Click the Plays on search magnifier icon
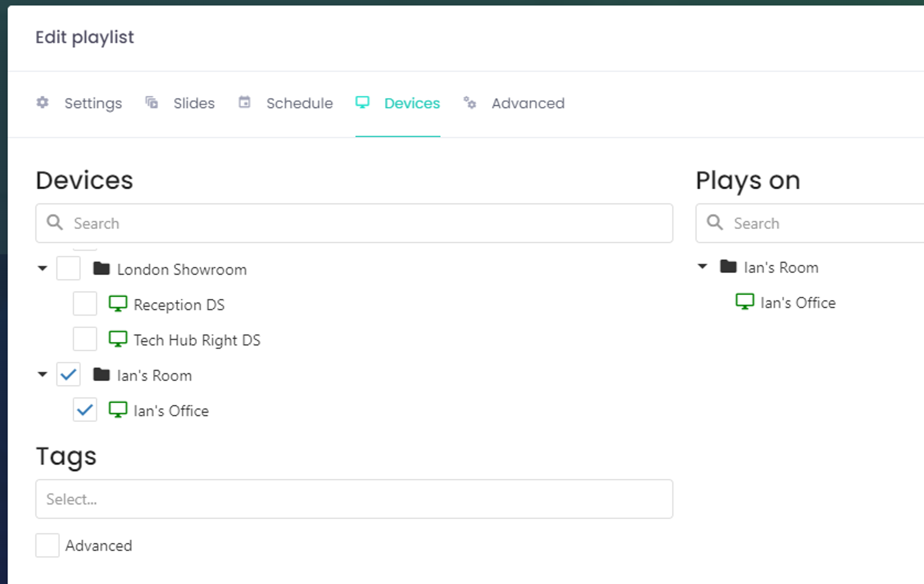Image resolution: width=924 pixels, height=584 pixels. pos(715,223)
